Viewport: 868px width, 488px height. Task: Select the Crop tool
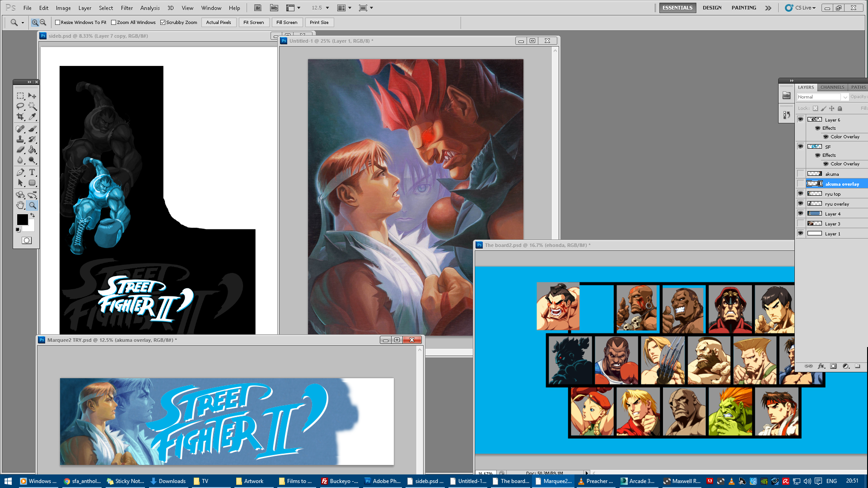coord(20,117)
